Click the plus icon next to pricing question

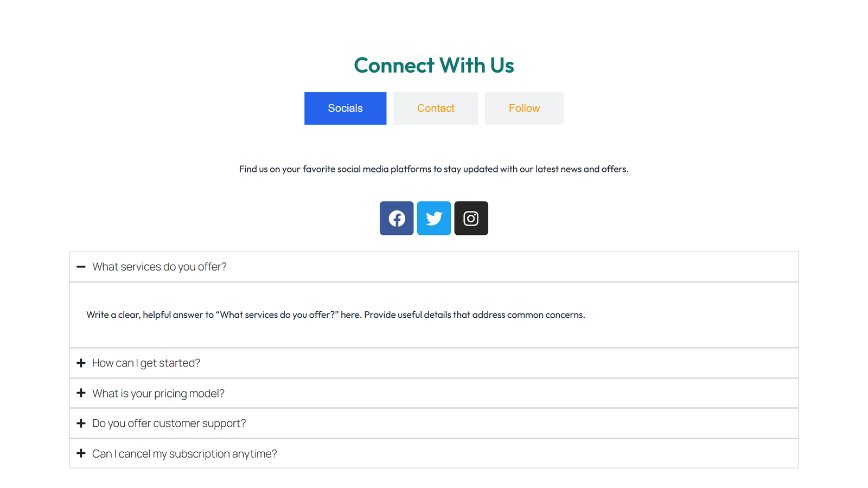pyautogui.click(x=81, y=393)
